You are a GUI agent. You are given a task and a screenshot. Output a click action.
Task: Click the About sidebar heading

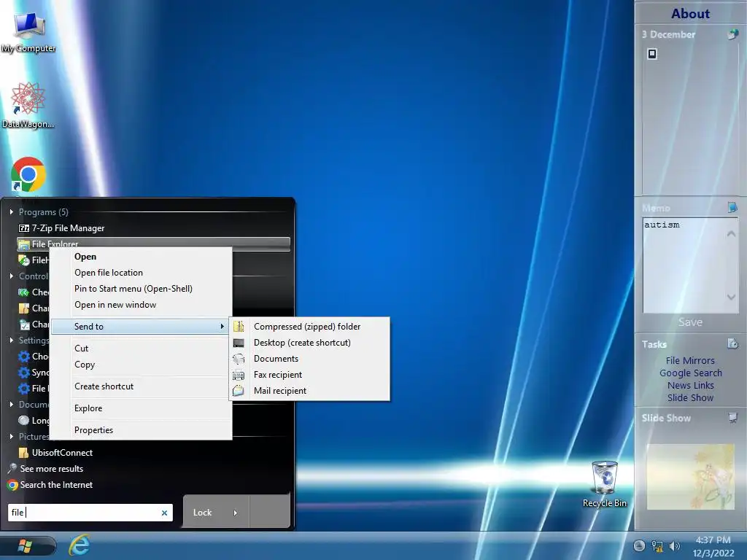690,13
